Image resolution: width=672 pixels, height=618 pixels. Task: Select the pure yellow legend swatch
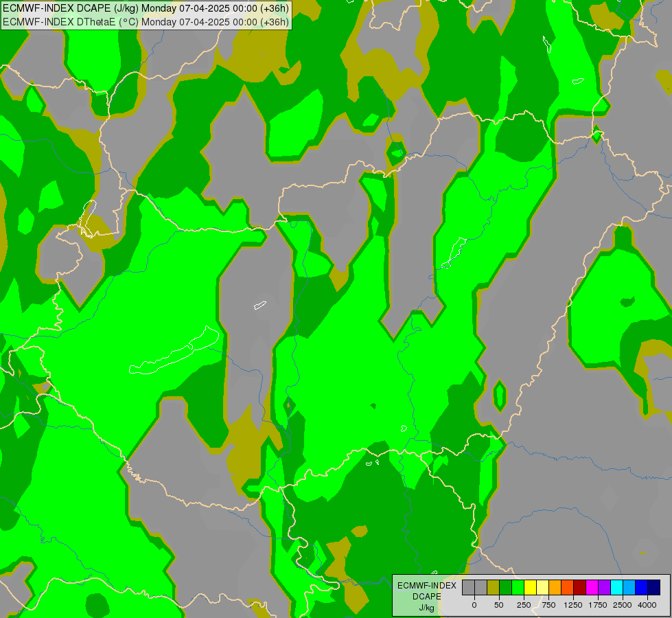(530, 587)
